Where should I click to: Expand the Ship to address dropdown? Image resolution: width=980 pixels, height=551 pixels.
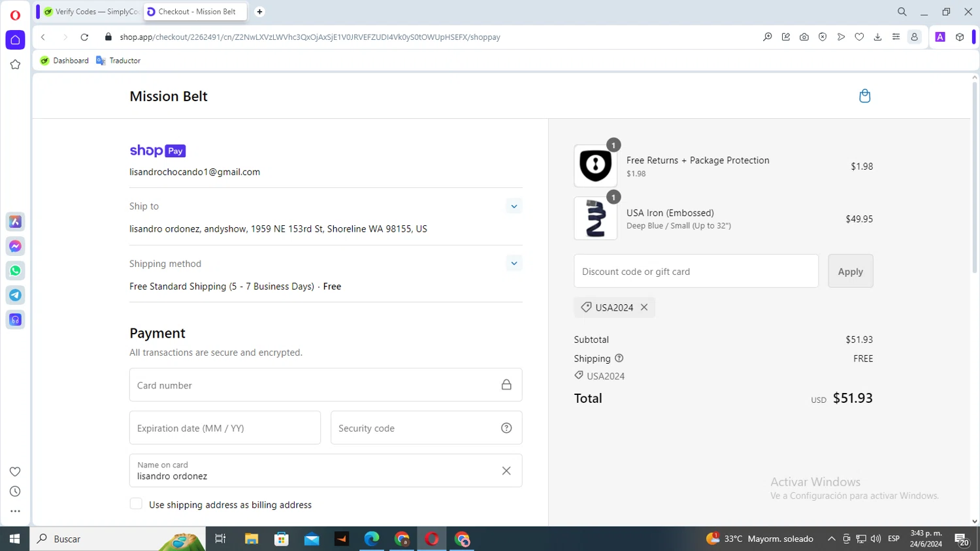click(x=514, y=206)
